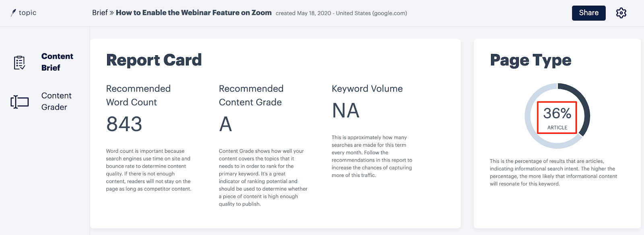Click the Page Type heading

tap(530, 60)
